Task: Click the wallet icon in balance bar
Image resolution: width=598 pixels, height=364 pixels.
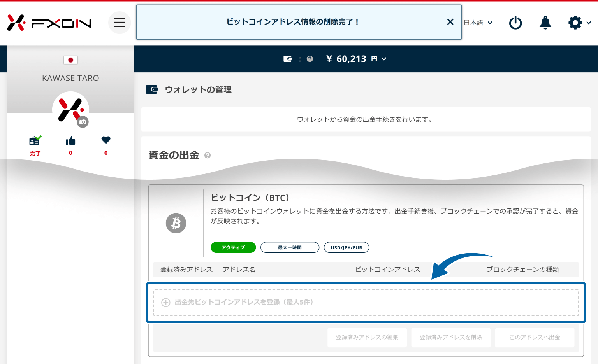Action: click(x=288, y=59)
